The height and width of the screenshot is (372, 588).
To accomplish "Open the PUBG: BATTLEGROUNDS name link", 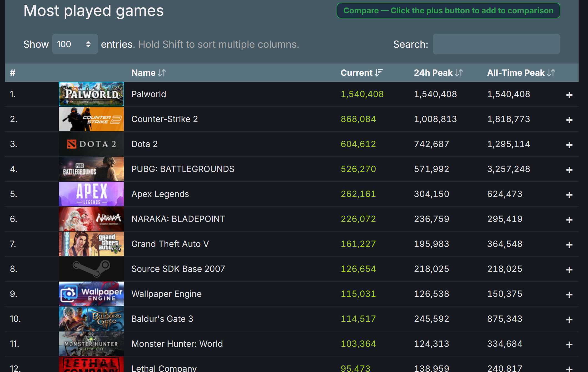I will (183, 169).
